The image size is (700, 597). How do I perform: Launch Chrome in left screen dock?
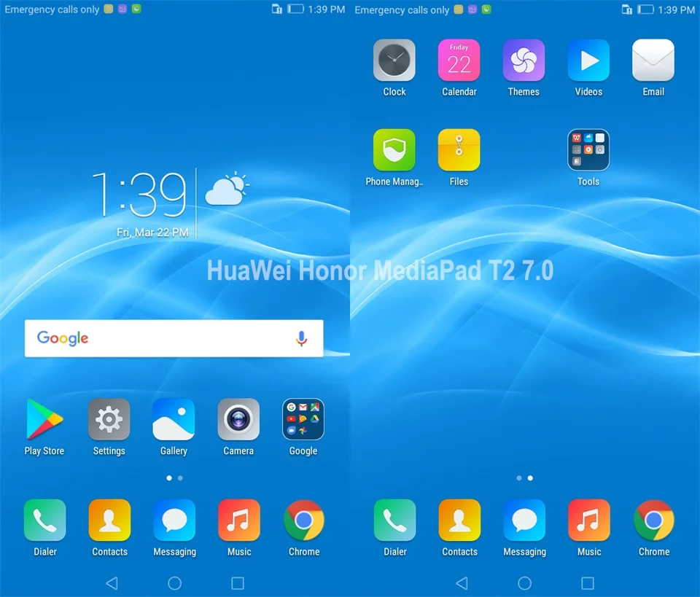tap(304, 520)
